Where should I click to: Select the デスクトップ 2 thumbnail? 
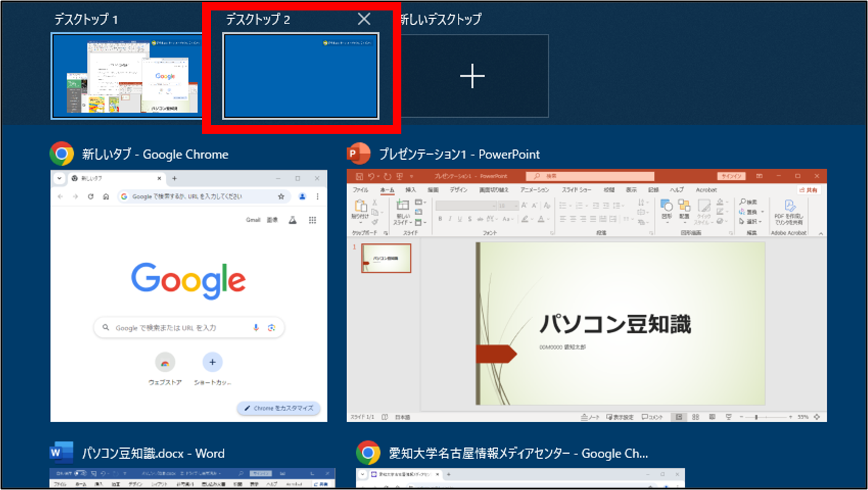tap(300, 76)
